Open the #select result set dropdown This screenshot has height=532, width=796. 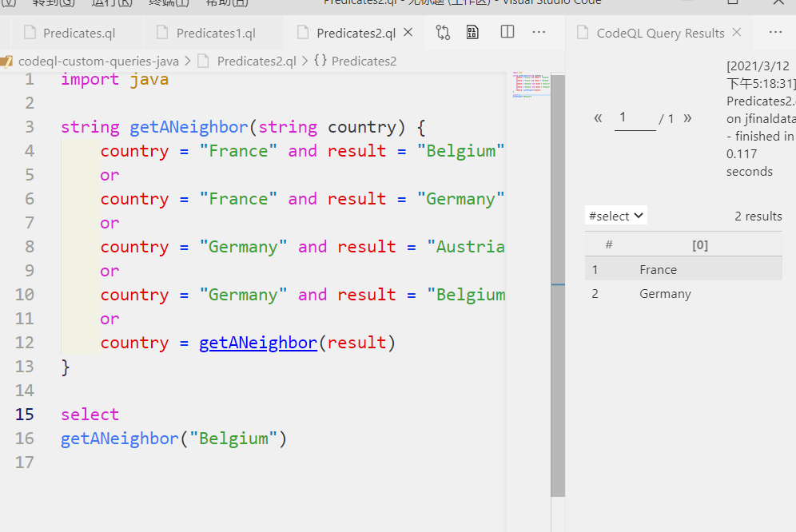tap(616, 216)
